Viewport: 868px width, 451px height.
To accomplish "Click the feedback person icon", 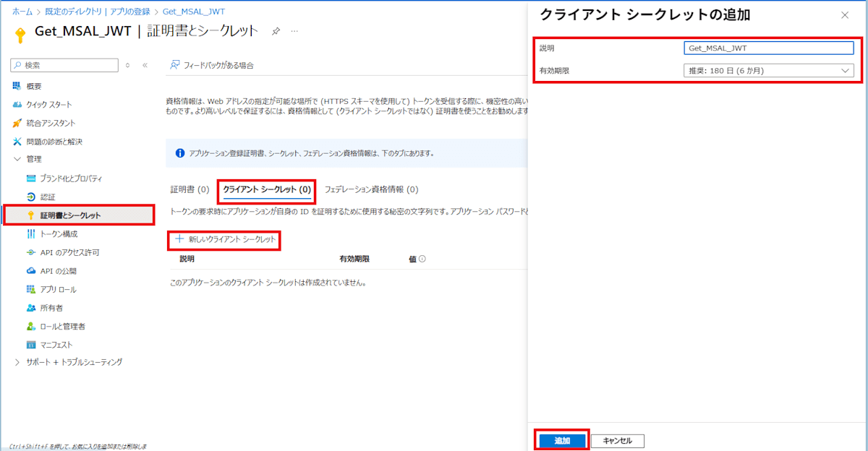I will pos(174,65).
